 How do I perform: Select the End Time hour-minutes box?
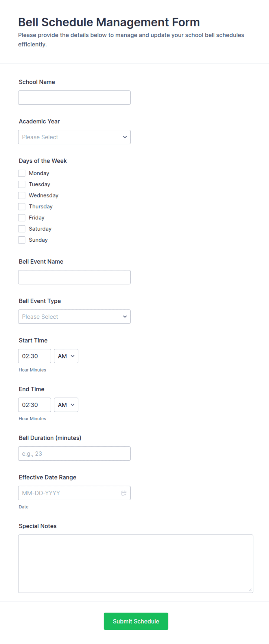coord(34,405)
